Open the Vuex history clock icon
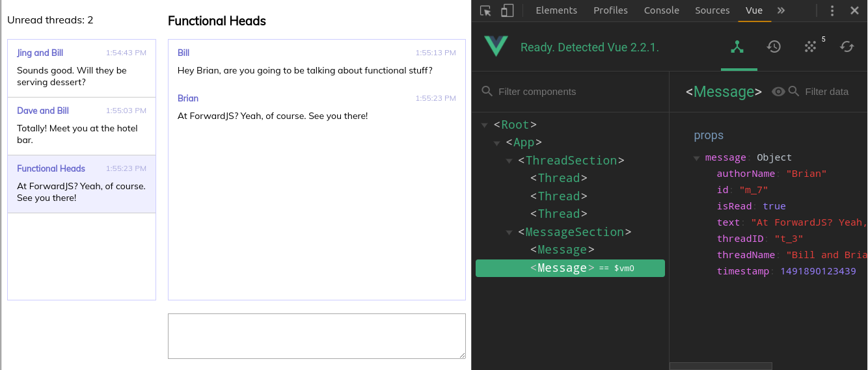Viewport: 868px width, 370px height. (774, 46)
